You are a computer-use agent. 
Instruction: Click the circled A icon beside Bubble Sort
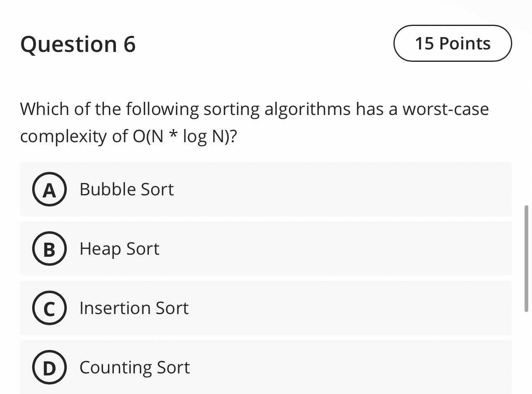click(49, 190)
